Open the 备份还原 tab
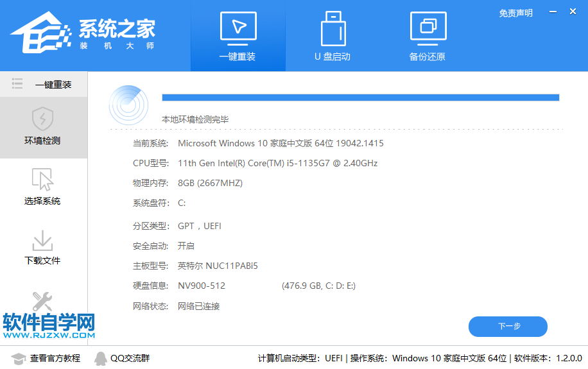 (x=428, y=36)
